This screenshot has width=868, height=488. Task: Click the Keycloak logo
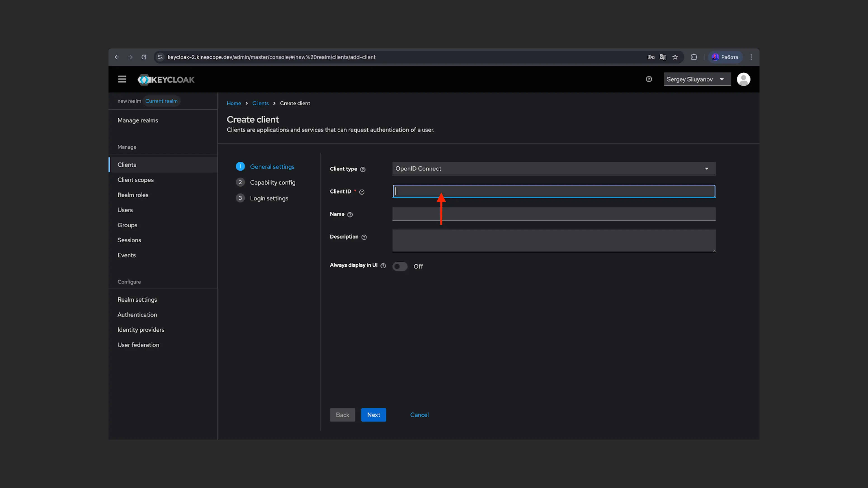coord(166,80)
